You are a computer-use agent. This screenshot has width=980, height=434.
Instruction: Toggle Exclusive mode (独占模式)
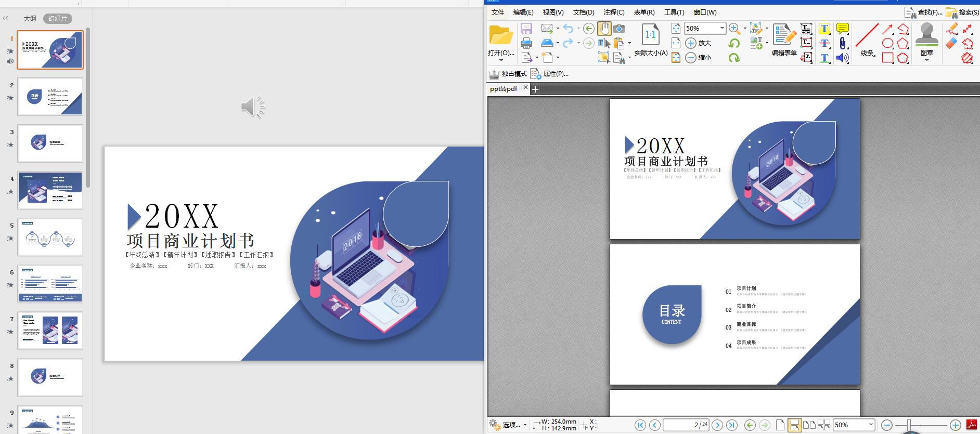[x=508, y=74]
